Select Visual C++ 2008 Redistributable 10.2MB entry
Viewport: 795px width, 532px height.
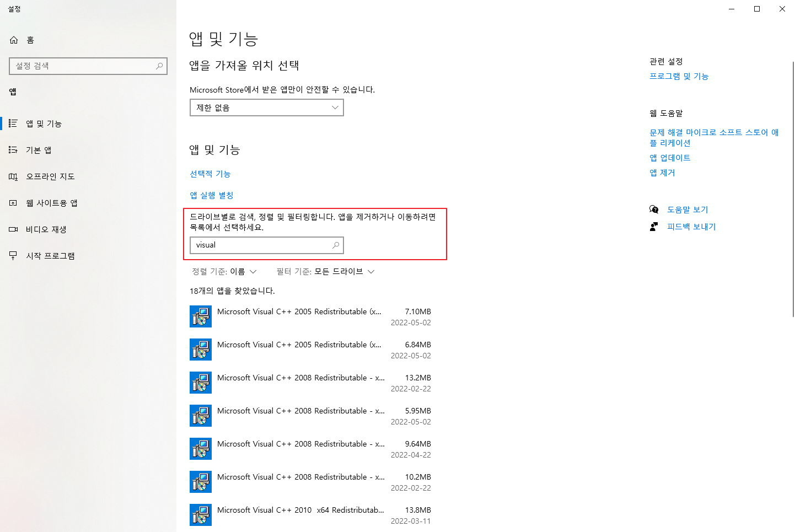pyautogui.click(x=311, y=482)
